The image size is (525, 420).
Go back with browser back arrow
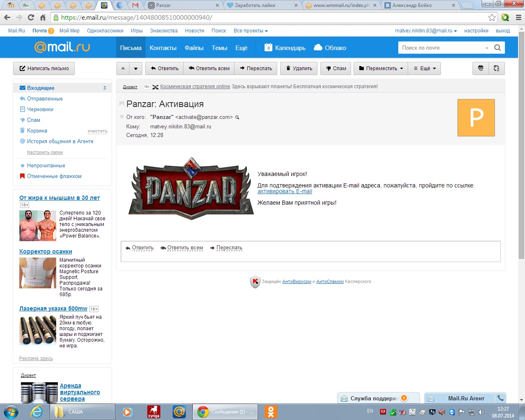point(7,18)
